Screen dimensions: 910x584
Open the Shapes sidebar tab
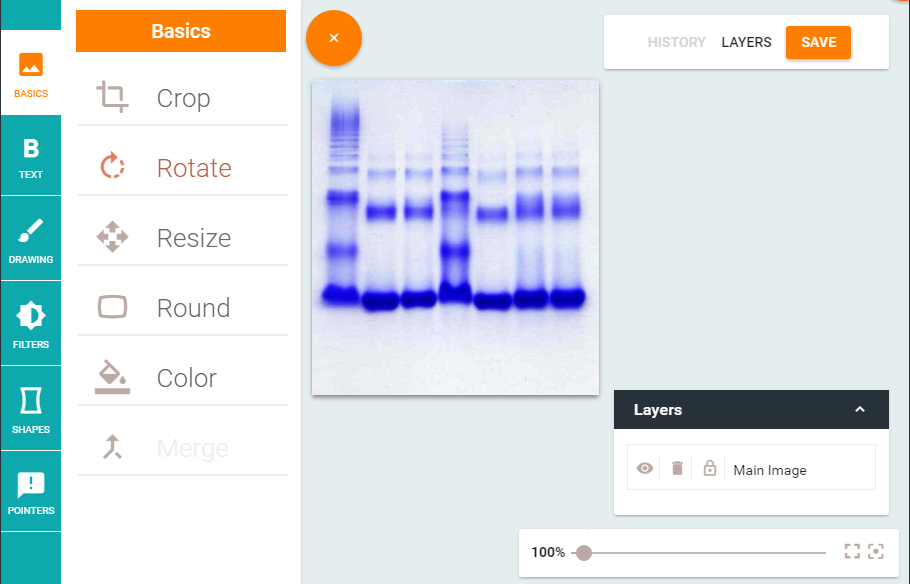click(x=31, y=411)
